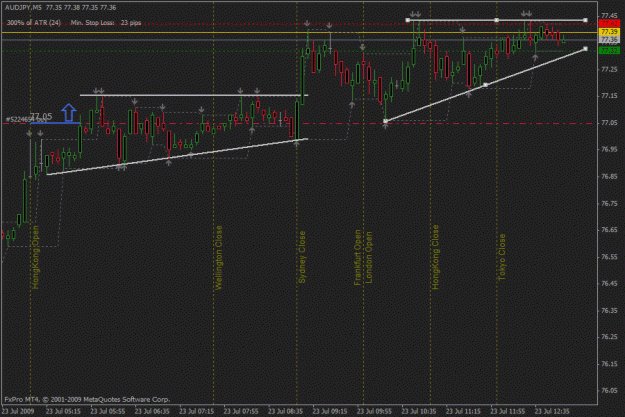
Task: Click the 300% of ATR (24) indicator label
Action: (34, 23)
